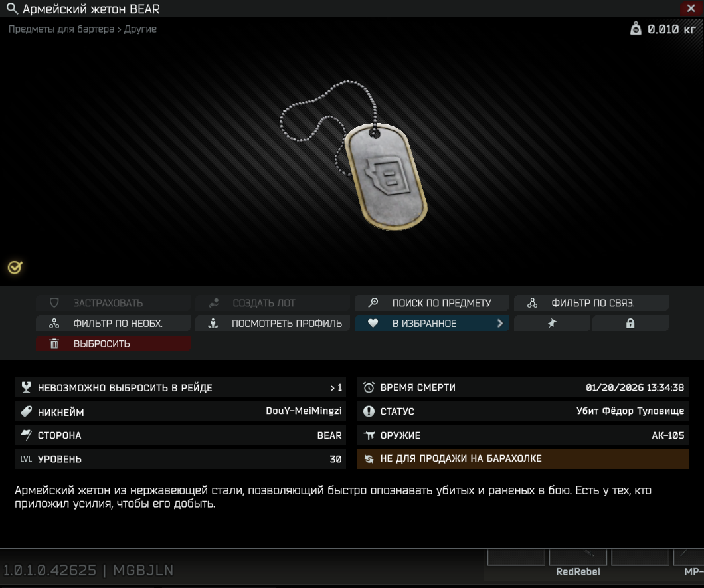Click status 'Убит Фёдор Туловище'
Viewport: 704px width, 588px height.
(x=630, y=411)
